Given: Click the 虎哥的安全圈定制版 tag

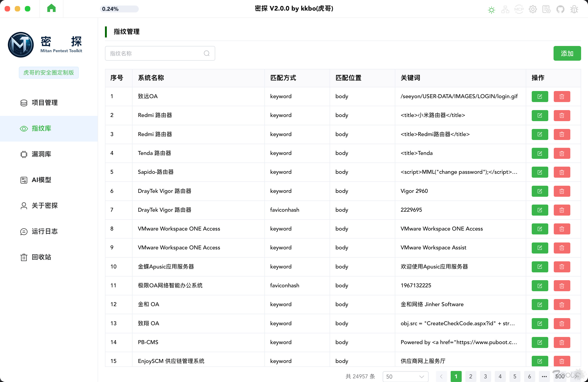Looking at the screenshot, I should pyautogui.click(x=49, y=72).
